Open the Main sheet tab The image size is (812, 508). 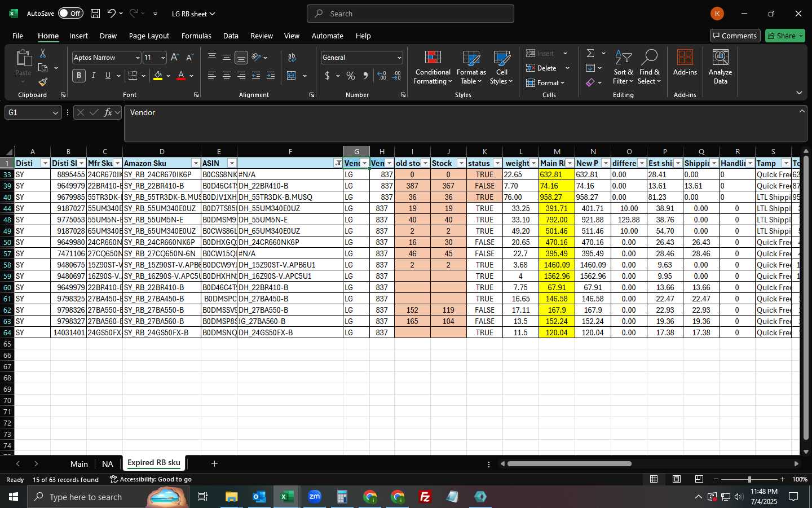tap(79, 464)
